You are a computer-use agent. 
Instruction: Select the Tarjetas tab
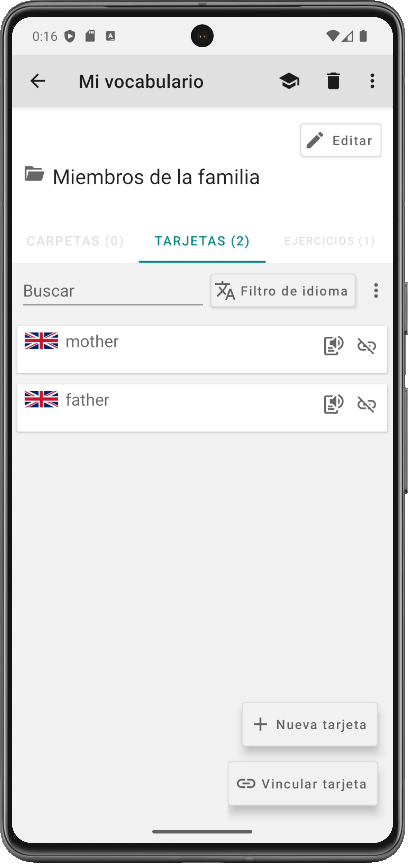[x=202, y=241]
